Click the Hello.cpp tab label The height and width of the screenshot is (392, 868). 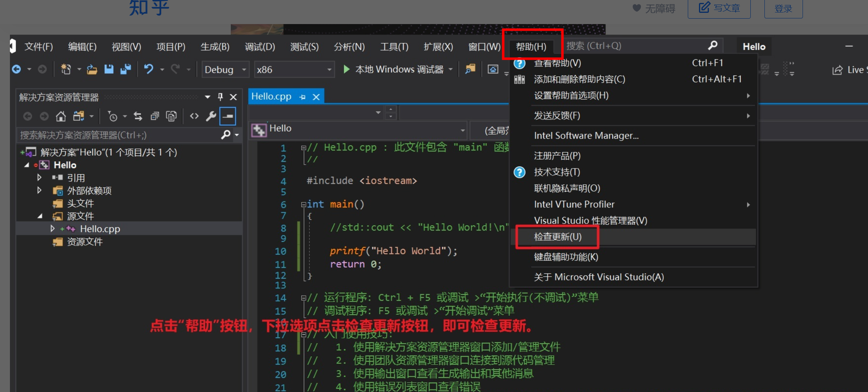tap(271, 97)
